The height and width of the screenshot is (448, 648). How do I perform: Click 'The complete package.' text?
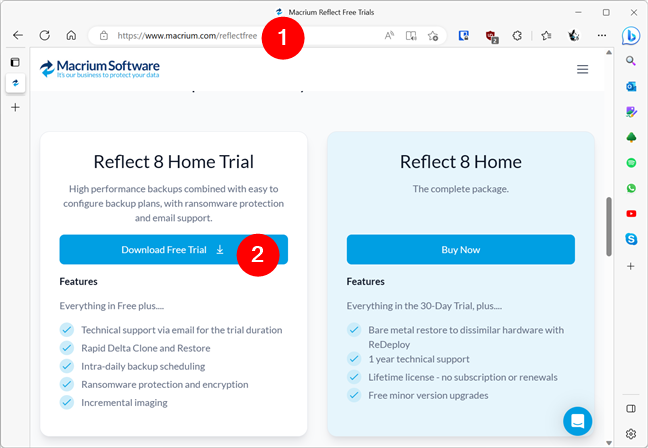click(x=460, y=189)
